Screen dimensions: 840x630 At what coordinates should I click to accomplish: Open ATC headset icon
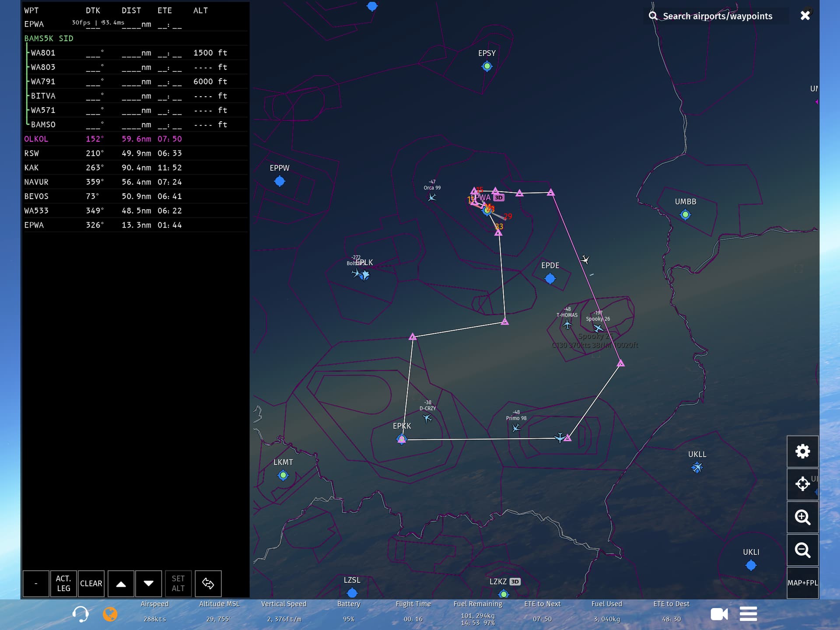[80, 614]
